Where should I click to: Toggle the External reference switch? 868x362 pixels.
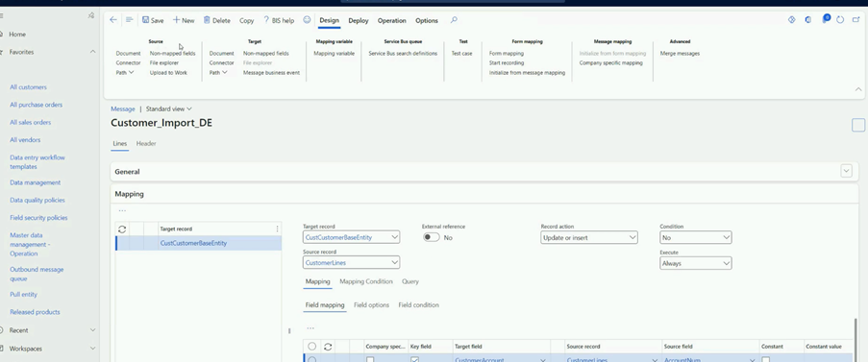(432, 237)
